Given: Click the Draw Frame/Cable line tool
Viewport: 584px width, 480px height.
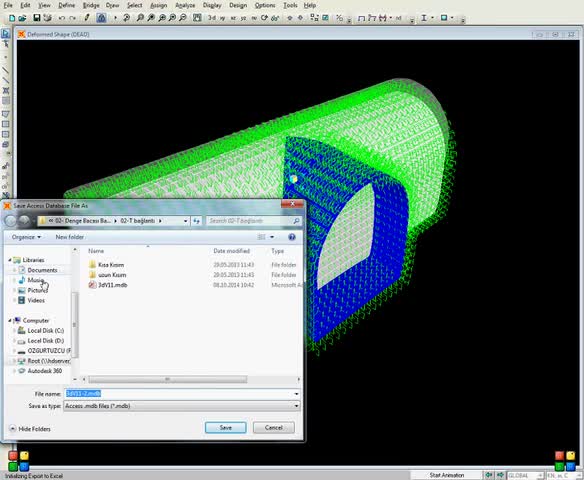Looking at the screenshot, I should click(x=6, y=70).
